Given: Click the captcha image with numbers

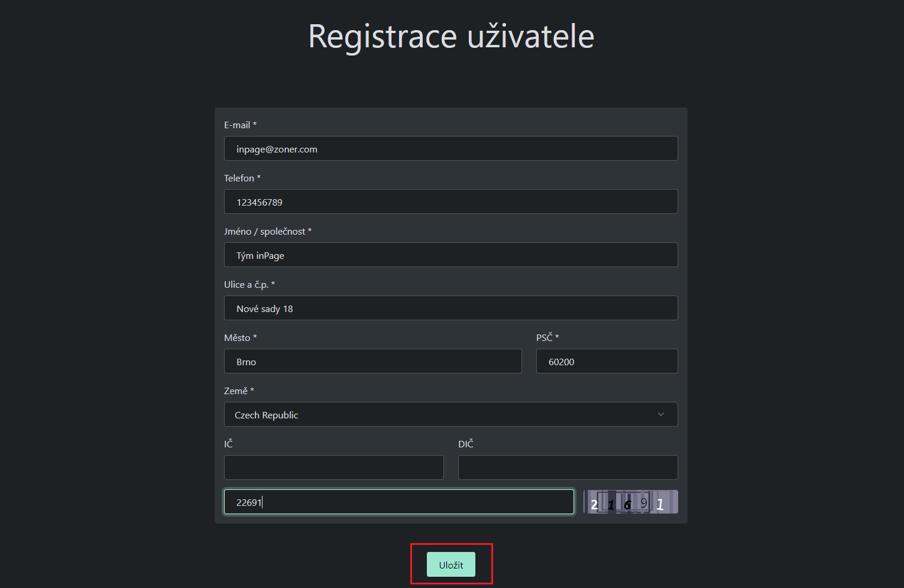Looking at the screenshot, I should [630, 502].
